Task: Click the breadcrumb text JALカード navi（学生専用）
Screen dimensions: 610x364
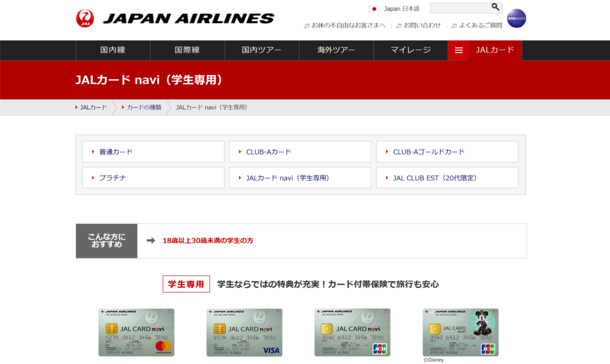Action: tap(211, 108)
